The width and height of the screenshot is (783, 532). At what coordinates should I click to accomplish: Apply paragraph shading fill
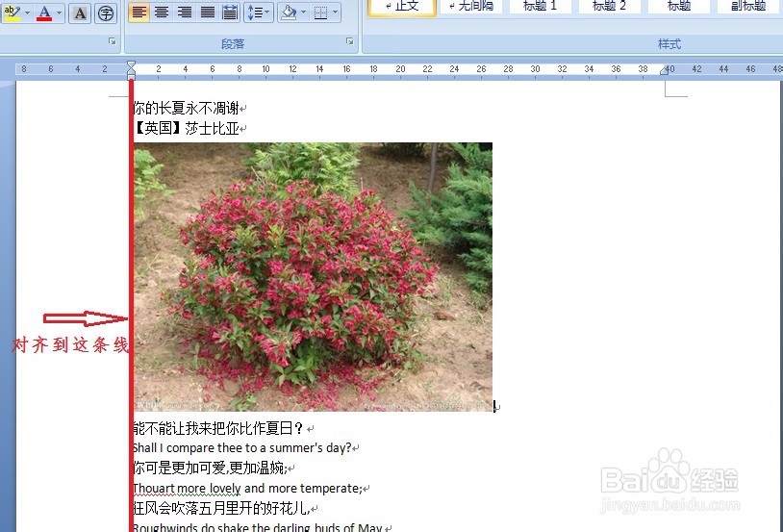click(x=289, y=12)
